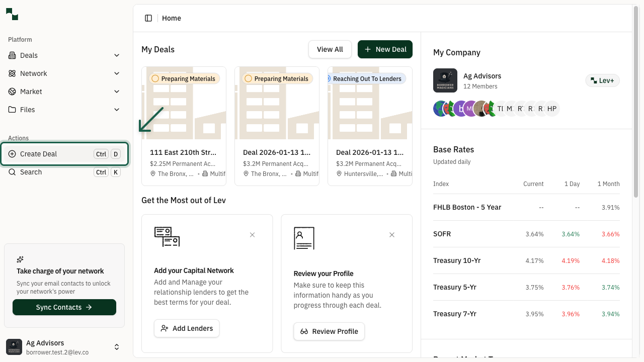Click the Market globe icon
The width and height of the screenshot is (644, 362).
click(12, 92)
